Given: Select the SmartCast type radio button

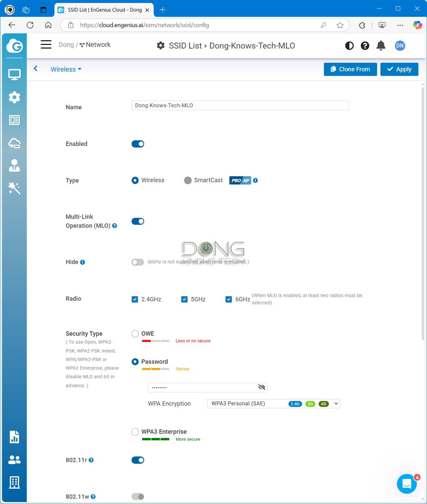Looking at the screenshot, I should click(x=188, y=180).
